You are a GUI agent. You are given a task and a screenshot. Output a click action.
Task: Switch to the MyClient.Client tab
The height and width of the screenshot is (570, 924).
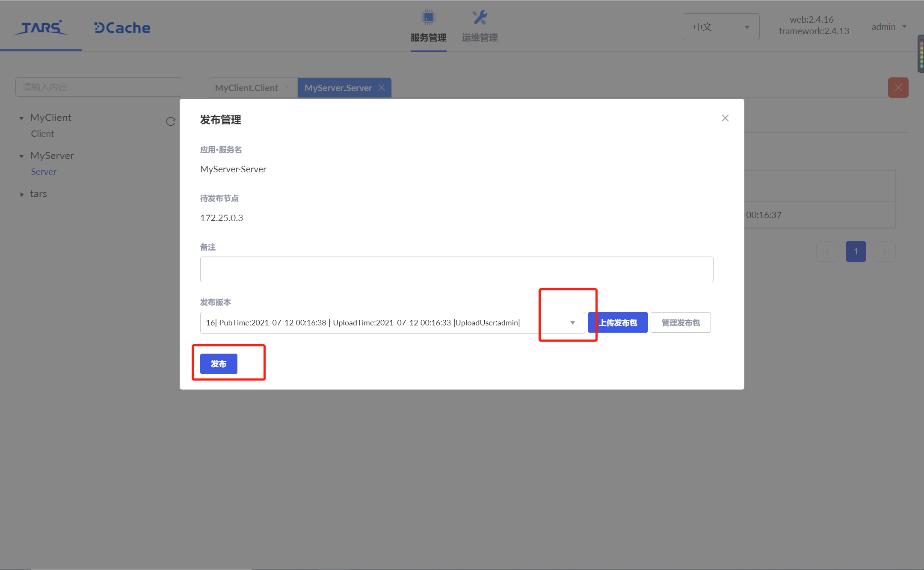(247, 88)
